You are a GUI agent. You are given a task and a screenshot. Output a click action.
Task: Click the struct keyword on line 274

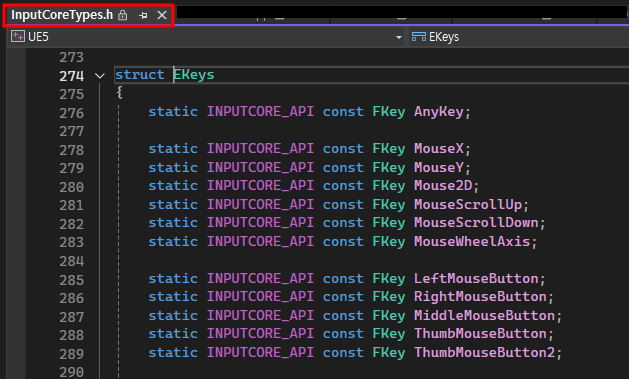[x=140, y=75]
